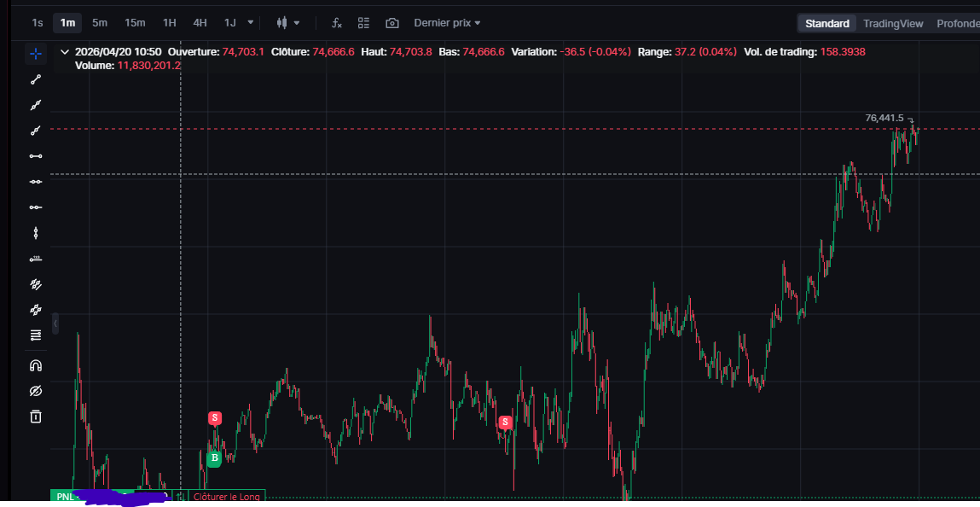Click the green B buy marker
The width and height of the screenshot is (980, 507).
214,459
